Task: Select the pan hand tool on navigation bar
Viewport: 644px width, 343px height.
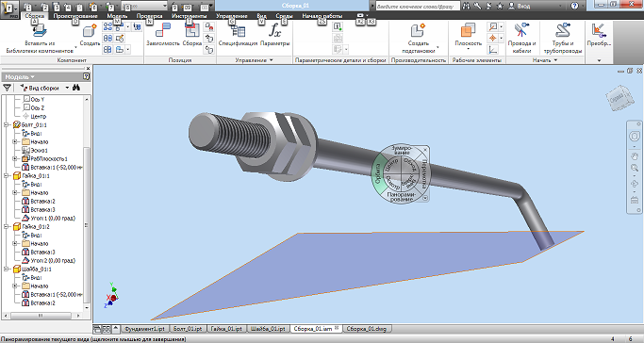Action: click(635, 155)
